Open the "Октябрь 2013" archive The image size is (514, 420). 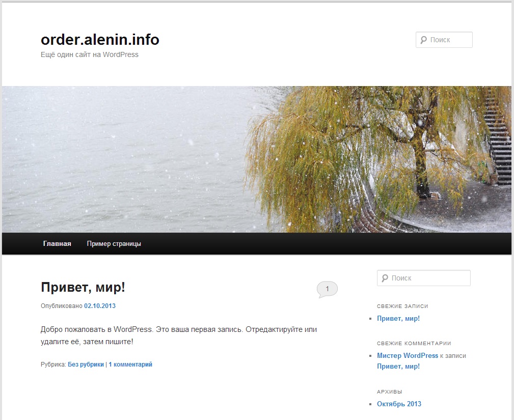[x=399, y=404]
